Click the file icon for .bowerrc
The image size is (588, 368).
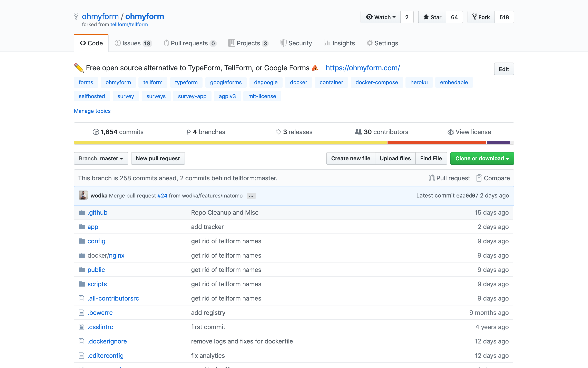click(x=81, y=313)
